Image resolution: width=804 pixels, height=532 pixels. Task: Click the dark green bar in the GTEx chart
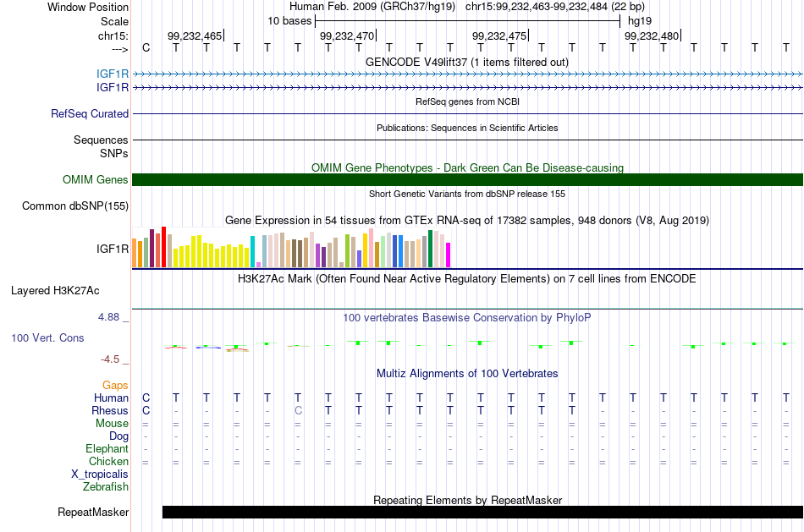pyautogui.click(x=430, y=249)
